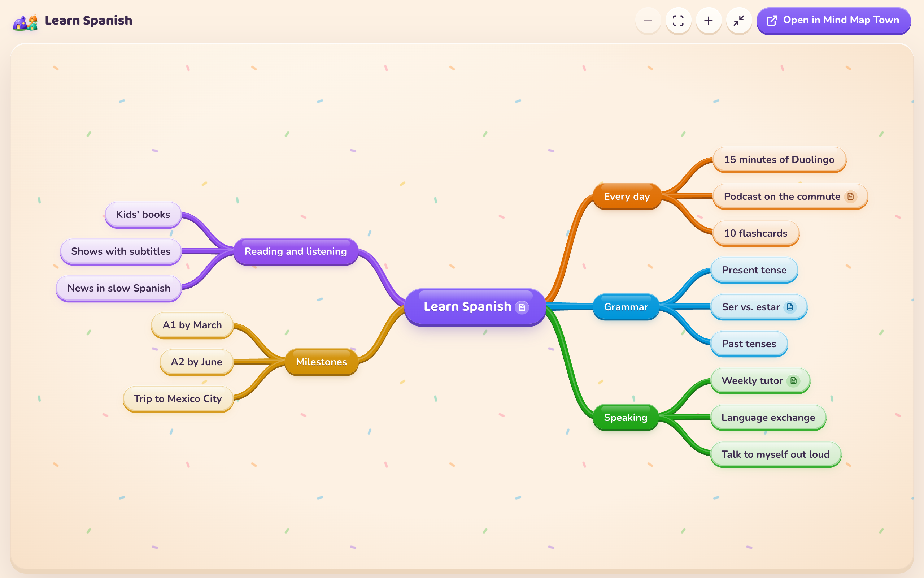Click the zoom in plus icon

point(708,21)
